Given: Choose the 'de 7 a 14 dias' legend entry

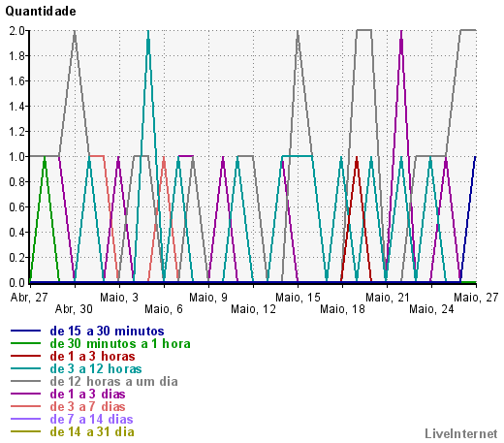Looking at the screenshot, I should tap(91, 420).
